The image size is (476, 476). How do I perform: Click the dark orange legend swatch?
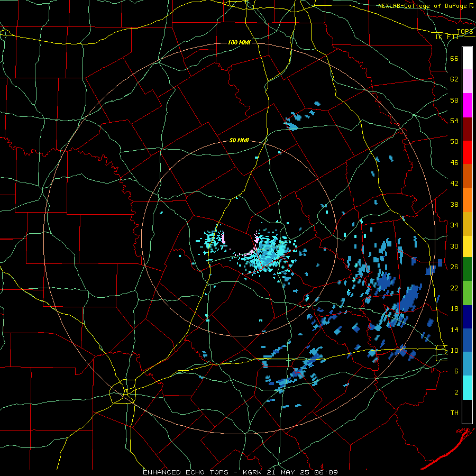(x=467, y=176)
